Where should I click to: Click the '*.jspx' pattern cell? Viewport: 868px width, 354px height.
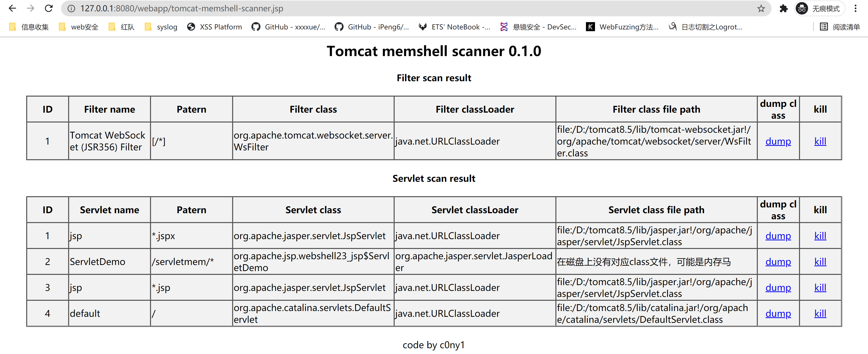tap(191, 236)
